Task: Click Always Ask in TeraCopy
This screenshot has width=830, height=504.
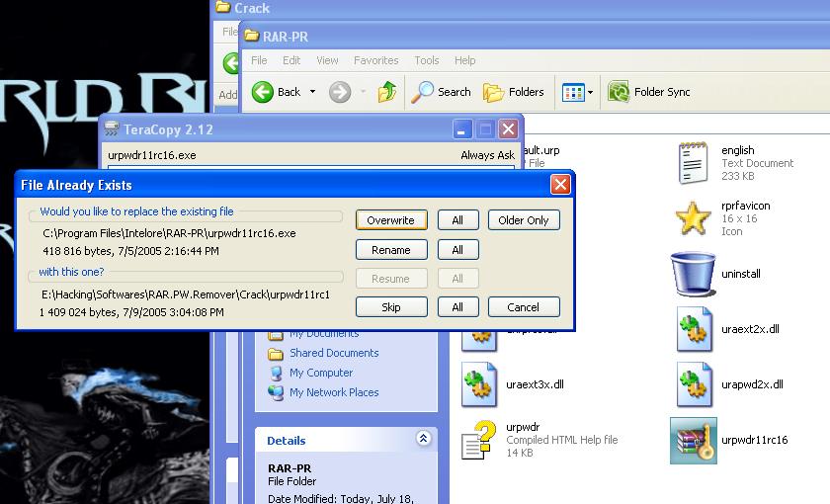Action: pyautogui.click(x=487, y=155)
